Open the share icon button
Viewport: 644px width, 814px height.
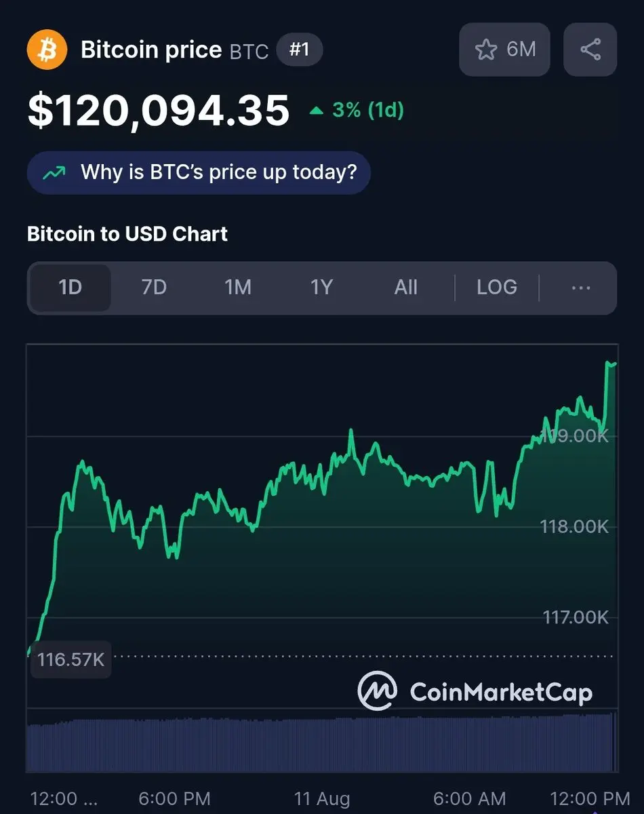590,50
